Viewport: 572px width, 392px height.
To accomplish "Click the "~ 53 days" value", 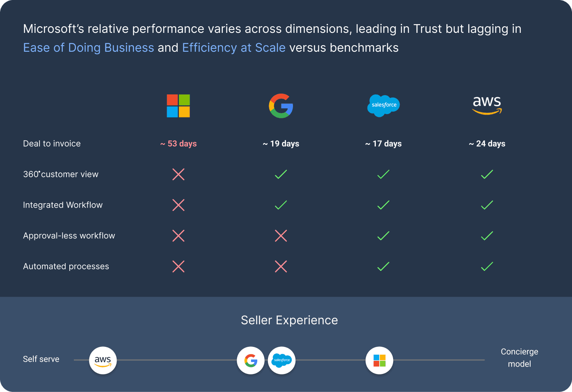I will 178,144.
